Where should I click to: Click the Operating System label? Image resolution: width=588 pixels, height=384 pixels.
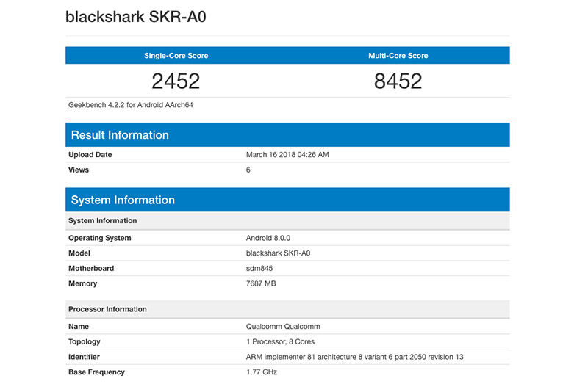click(100, 238)
